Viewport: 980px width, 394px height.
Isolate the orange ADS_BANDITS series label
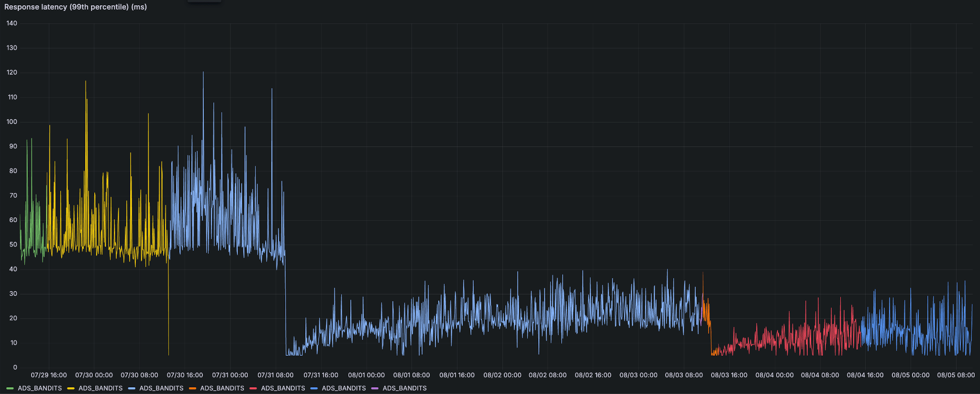[x=222, y=388]
